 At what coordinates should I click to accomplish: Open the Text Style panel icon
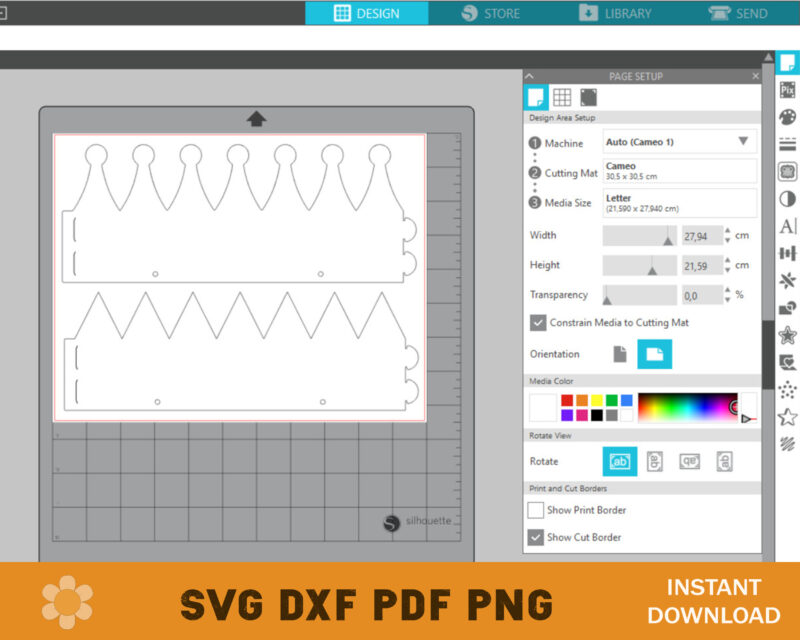click(x=787, y=226)
